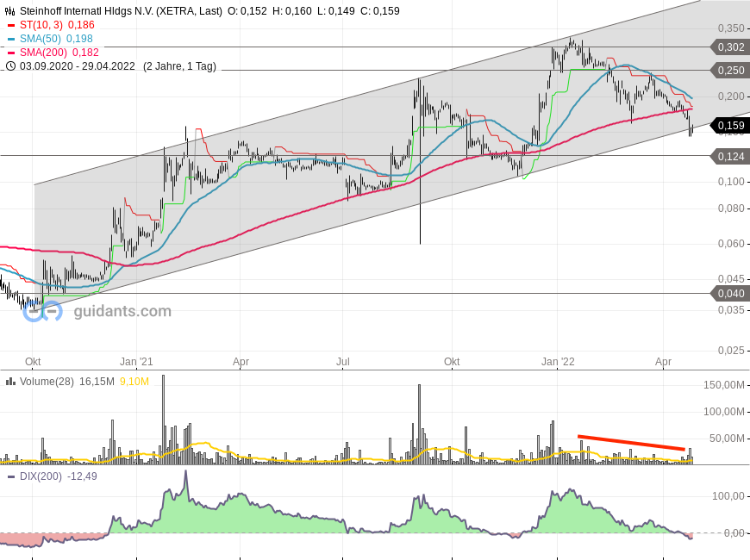Click the L: 0,149 low value
This screenshot has width=750, height=560.
336,11
